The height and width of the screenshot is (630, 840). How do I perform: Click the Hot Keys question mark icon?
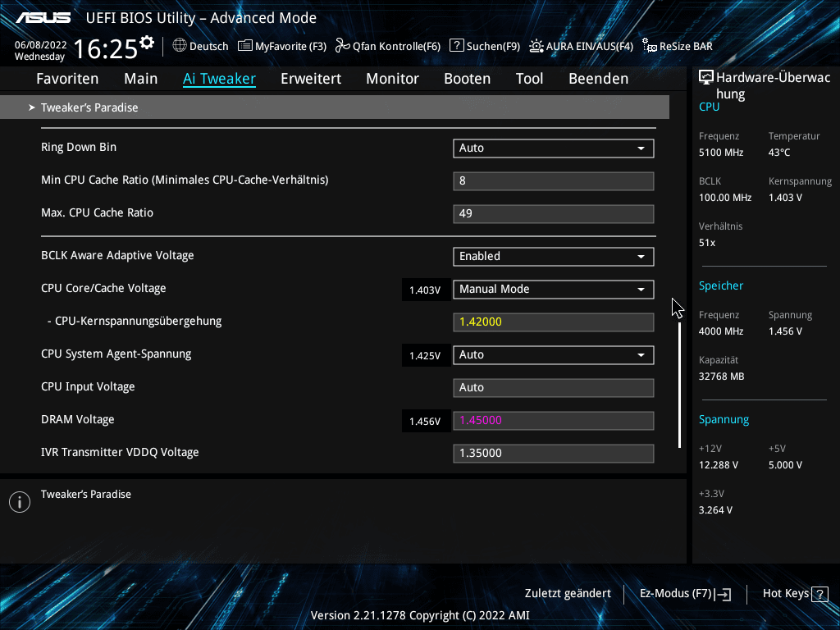click(x=819, y=594)
